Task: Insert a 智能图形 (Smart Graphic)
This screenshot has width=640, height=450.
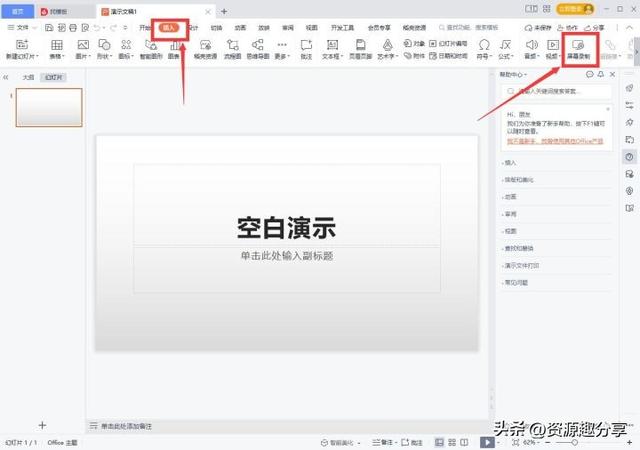Action: (x=151, y=49)
